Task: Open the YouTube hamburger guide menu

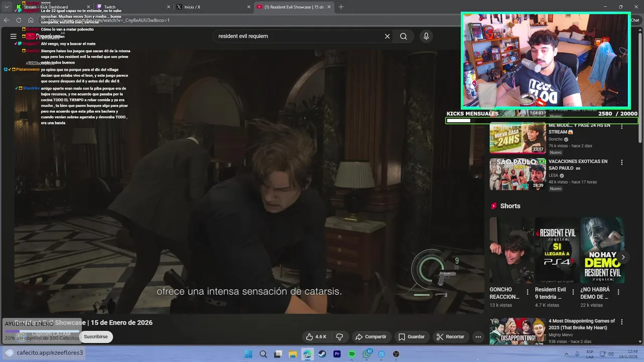Action: (13, 36)
